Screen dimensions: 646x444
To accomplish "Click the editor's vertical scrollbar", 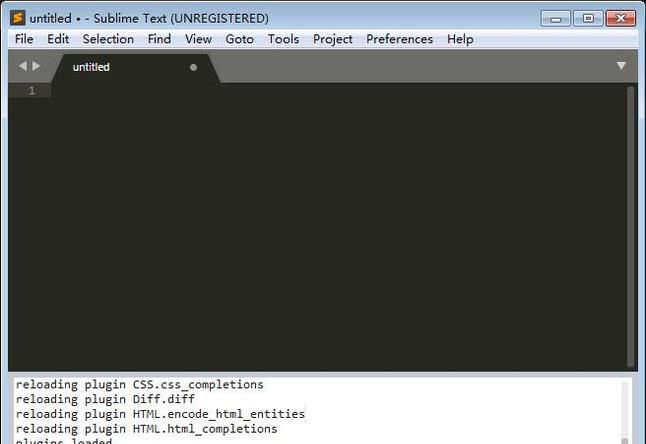I will [x=630, y=227].
